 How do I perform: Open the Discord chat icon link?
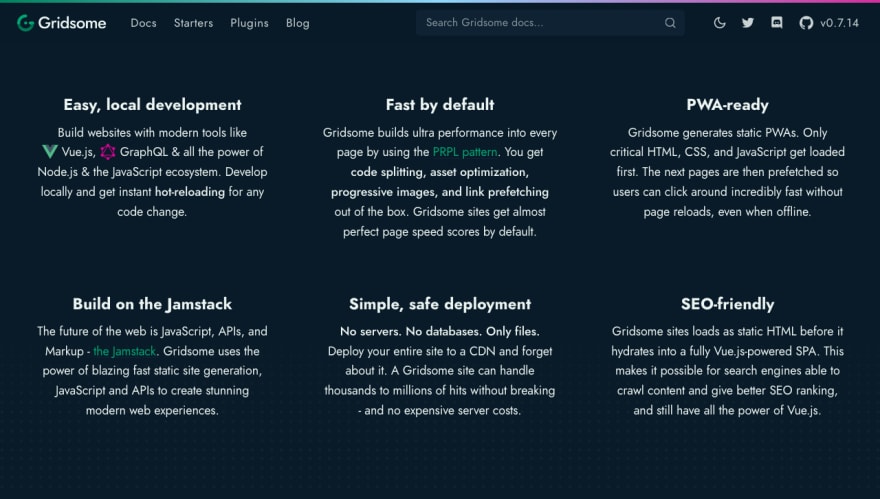click(777, 23)
